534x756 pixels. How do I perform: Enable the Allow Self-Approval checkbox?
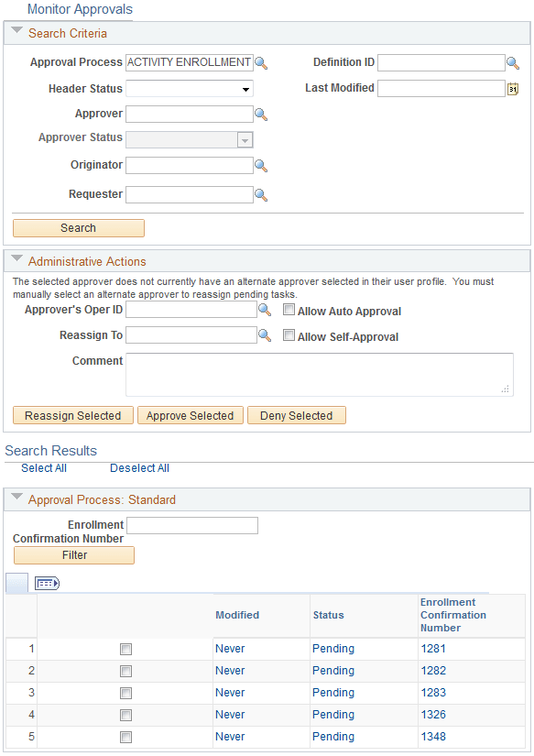tap(289, 336)
